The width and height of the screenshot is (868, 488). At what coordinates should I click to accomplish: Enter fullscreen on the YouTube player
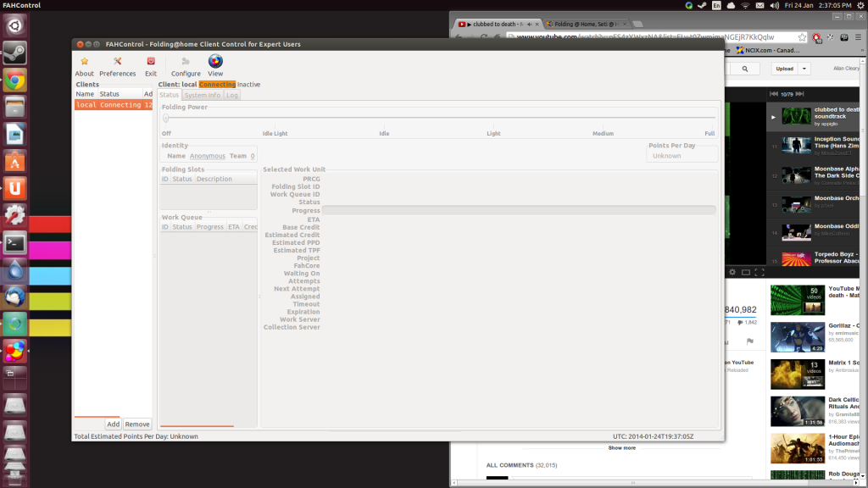(x=759, y=272)
